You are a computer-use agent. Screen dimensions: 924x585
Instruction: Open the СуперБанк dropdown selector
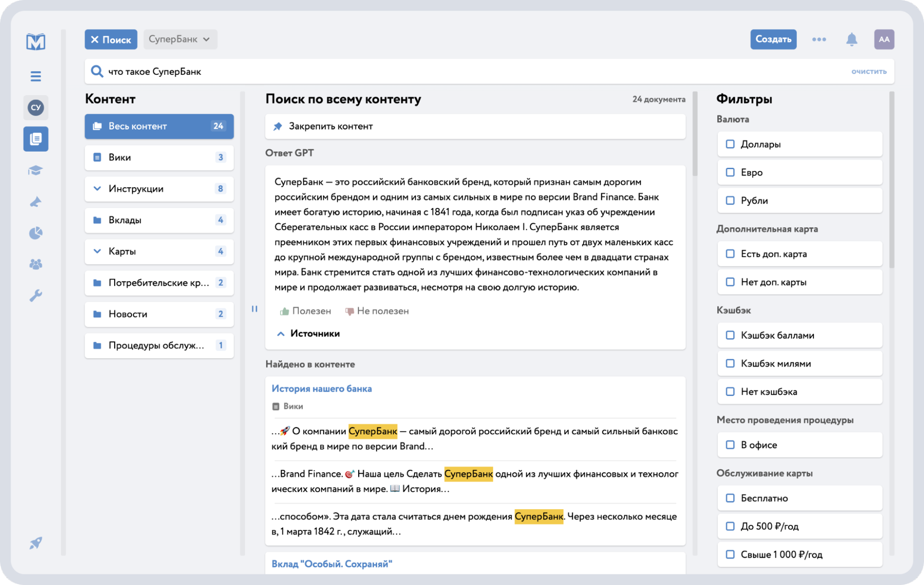180,39
